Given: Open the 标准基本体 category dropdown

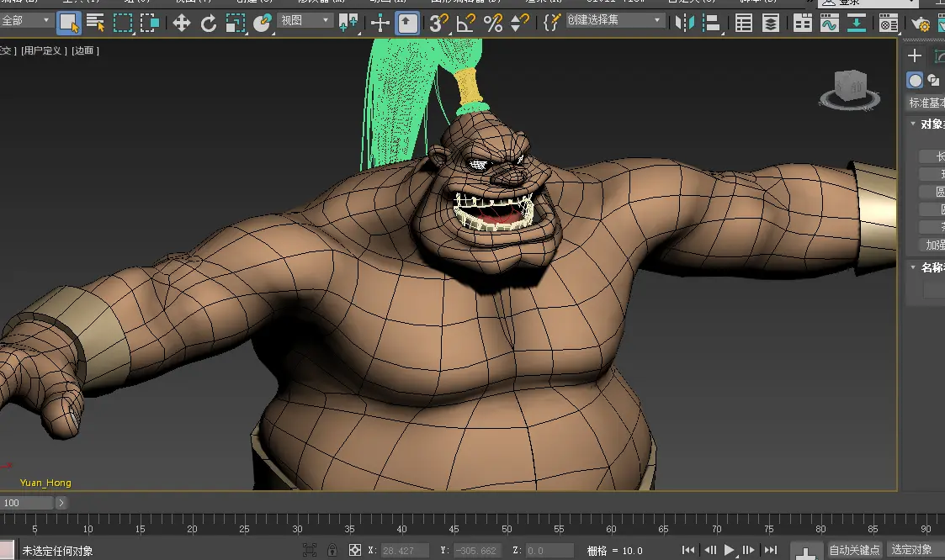Looking at the screenshot, I should click(x=926, y=103).
